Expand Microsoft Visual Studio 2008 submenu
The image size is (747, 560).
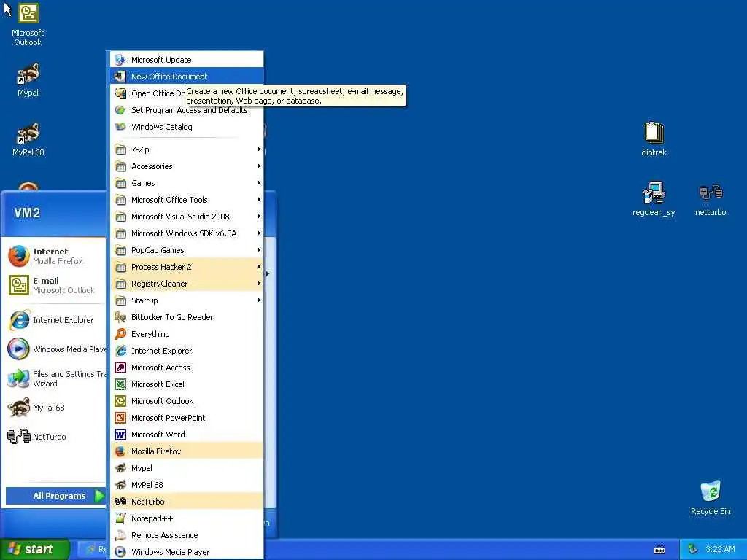[187, 217]
